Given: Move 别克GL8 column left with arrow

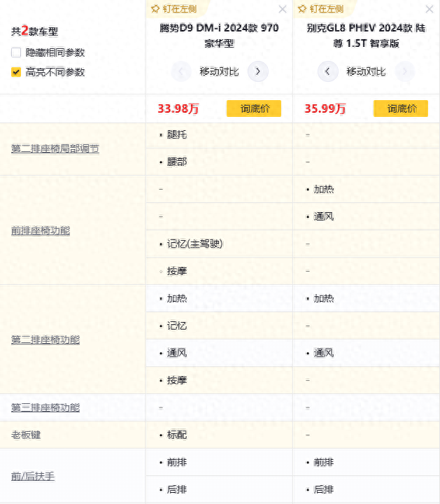Looking at the screenshot, I should tap(327, 71).
